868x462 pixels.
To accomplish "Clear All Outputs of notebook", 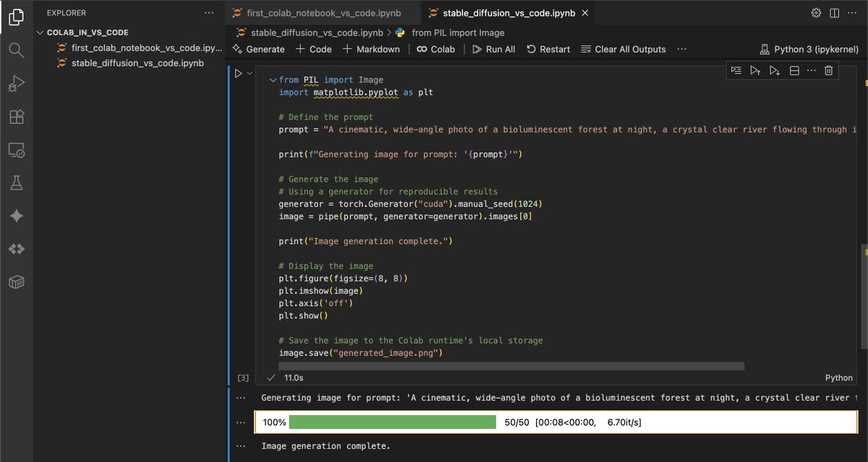I will (x=623, y=49).
